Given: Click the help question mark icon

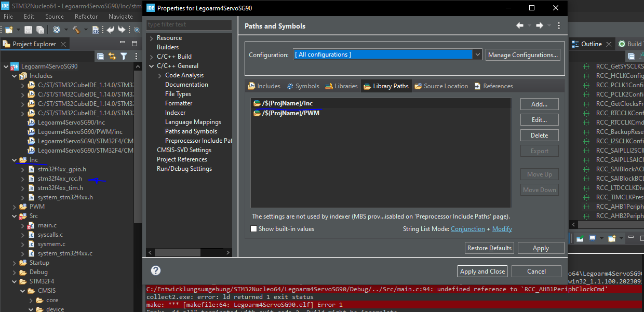Looking at the screenshot, I should [155, 270].
